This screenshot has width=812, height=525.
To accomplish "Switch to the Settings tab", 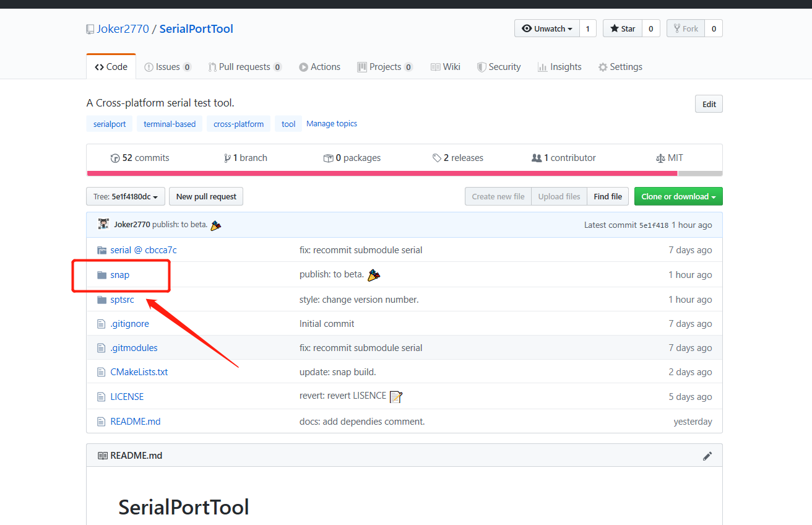I will 620,67.
